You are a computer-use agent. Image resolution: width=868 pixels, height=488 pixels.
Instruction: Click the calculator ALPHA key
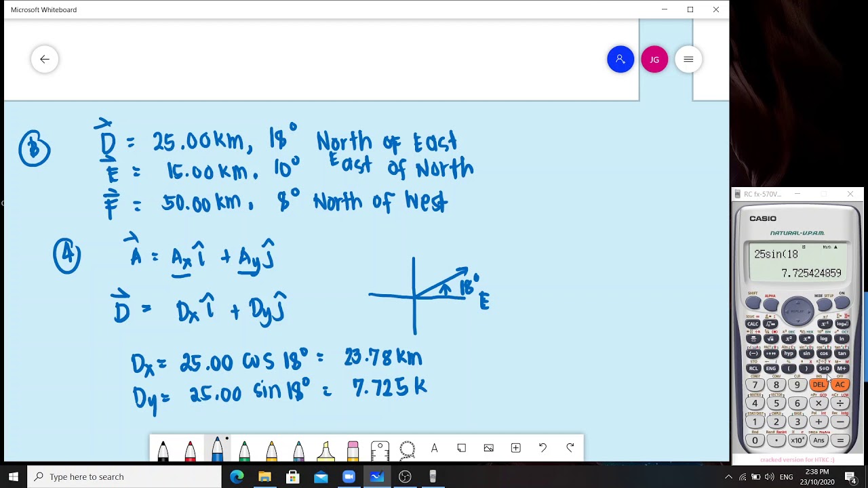[770, 305]
